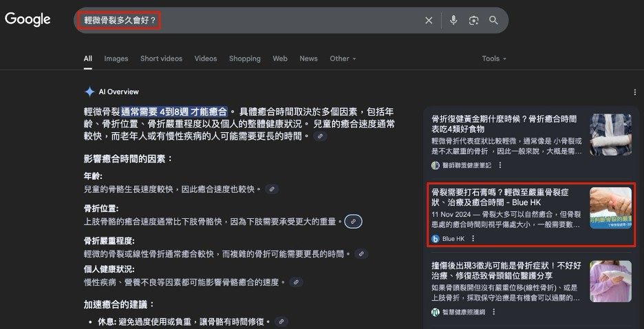Click the 骨折位置 subheading
Screen dimensions: 644x329
101,209
